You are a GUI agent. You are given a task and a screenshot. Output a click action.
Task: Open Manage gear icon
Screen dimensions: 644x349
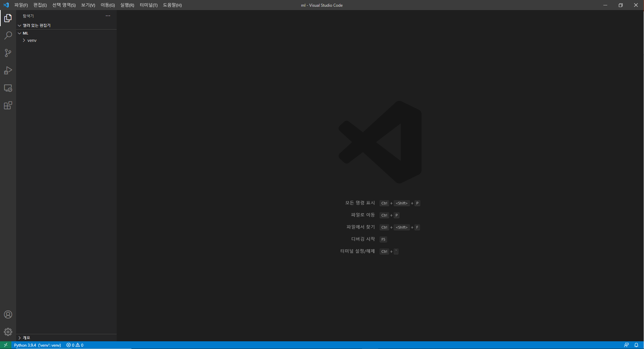point(8,332)
